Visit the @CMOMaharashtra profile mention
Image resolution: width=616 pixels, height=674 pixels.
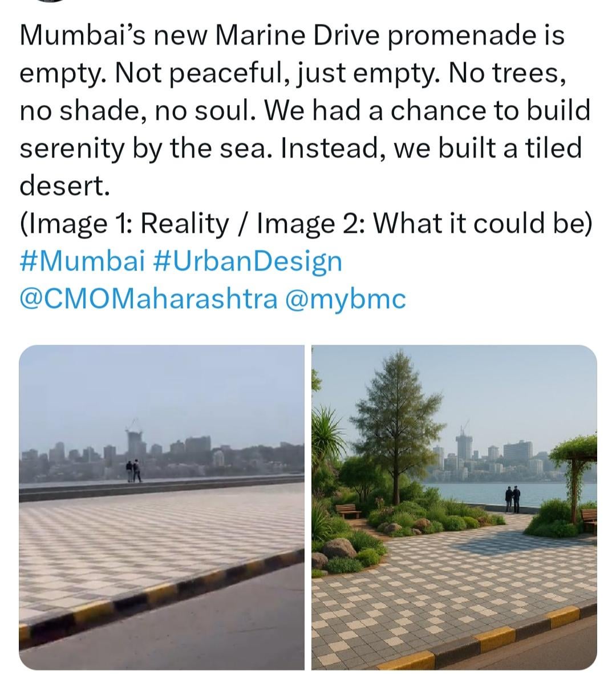pos(149,298)
